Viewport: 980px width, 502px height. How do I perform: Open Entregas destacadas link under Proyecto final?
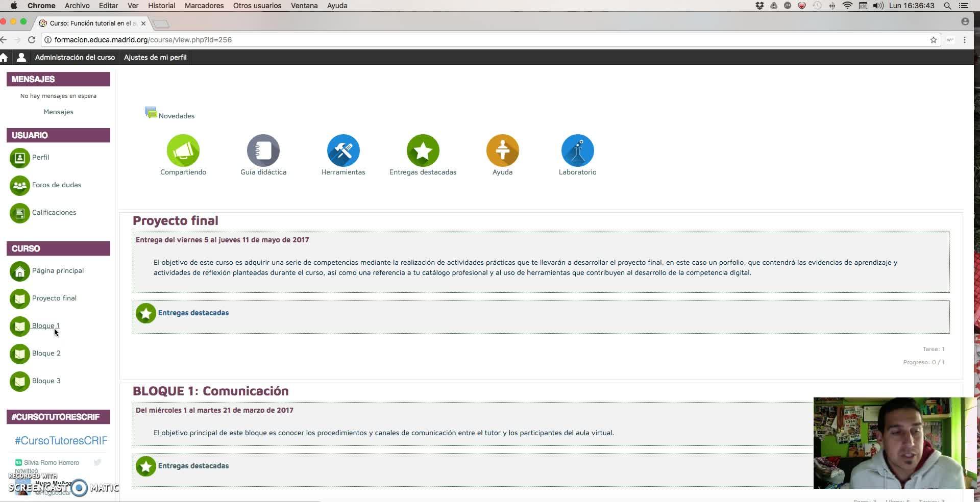coord(193,313)
